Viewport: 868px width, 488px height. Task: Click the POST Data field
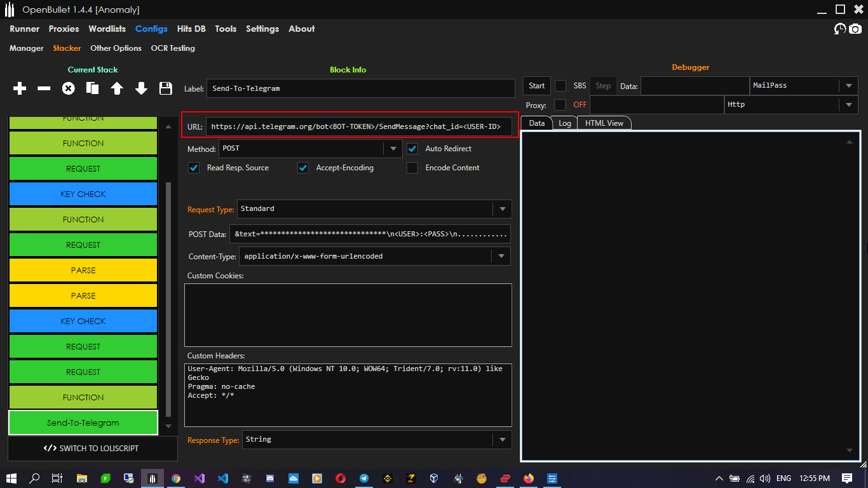[370, 234]
